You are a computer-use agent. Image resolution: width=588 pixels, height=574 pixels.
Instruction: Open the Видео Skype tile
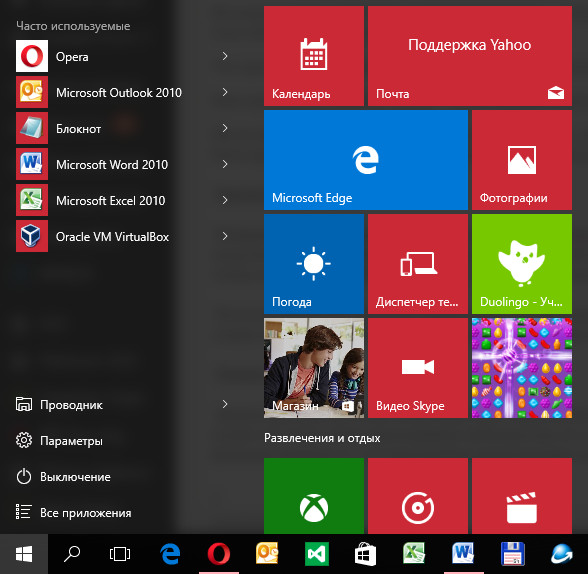click(x=418, y=368)
